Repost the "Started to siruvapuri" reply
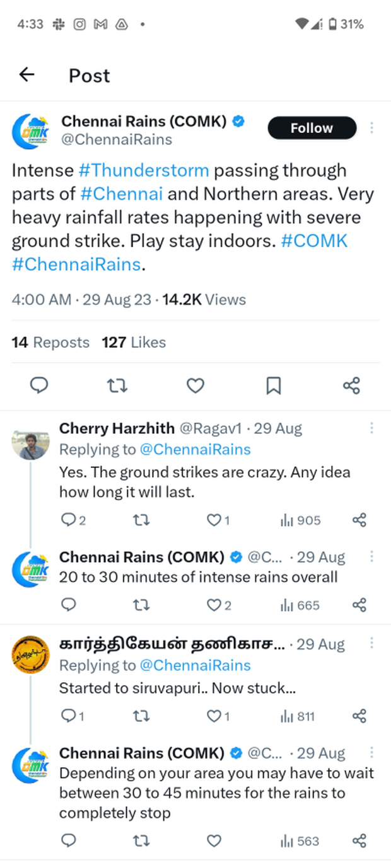The width and height of the screenshot is (391, 868). point(143,716)
